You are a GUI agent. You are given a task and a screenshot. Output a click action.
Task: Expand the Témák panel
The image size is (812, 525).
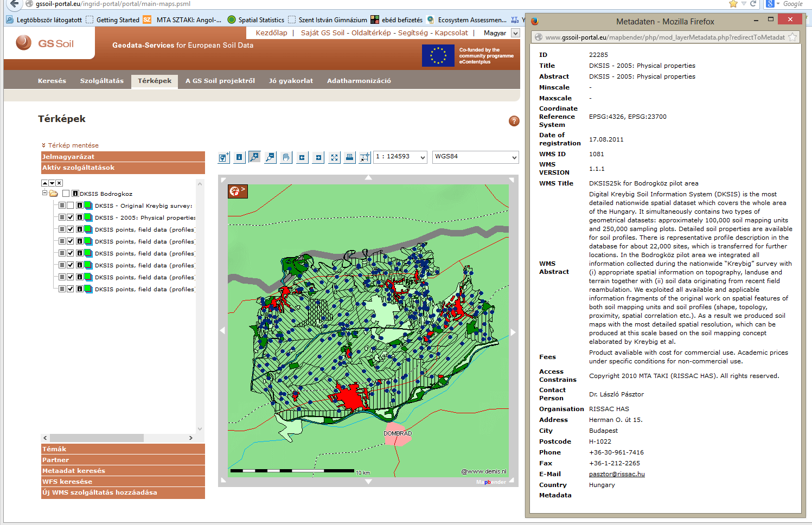(123, 449)
